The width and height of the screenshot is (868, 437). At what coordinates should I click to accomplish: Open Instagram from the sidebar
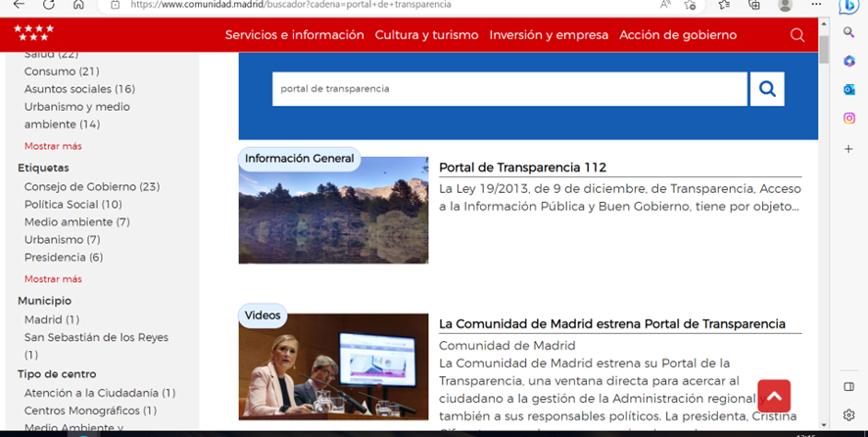click(x=849, y=118)
